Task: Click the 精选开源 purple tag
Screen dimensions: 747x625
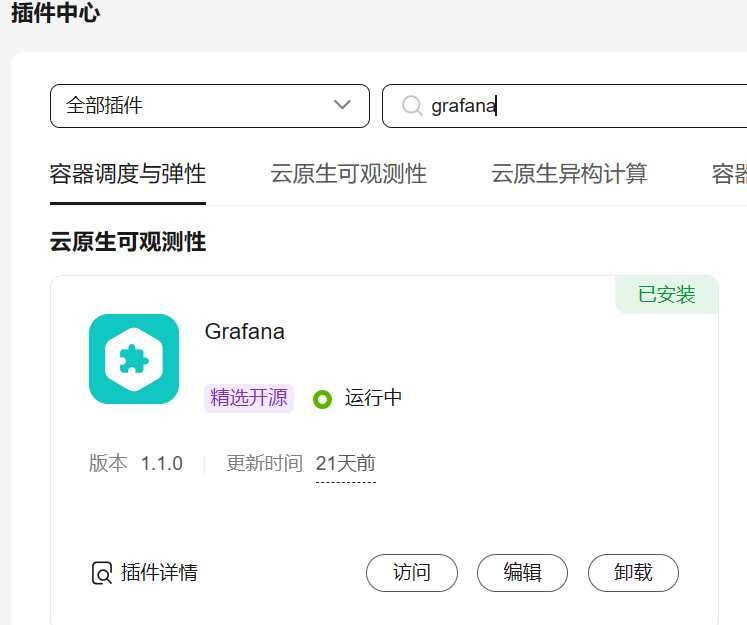Action: 249,398
